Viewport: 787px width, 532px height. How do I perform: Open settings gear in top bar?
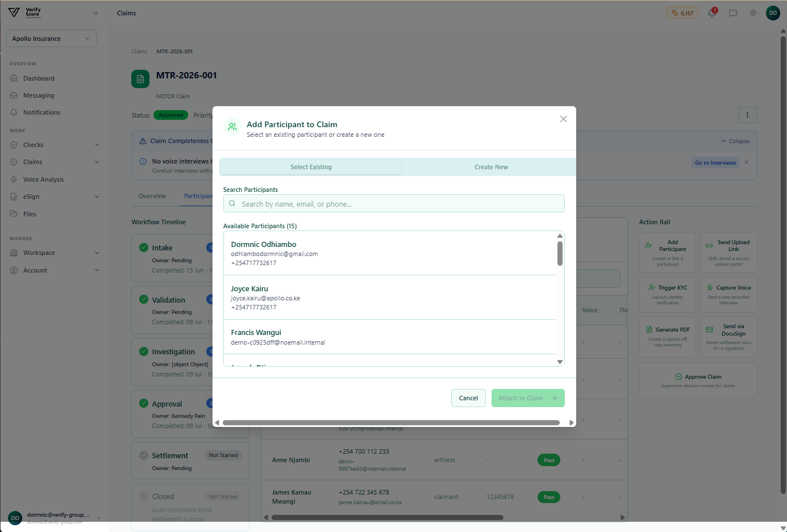coord(753,13)
